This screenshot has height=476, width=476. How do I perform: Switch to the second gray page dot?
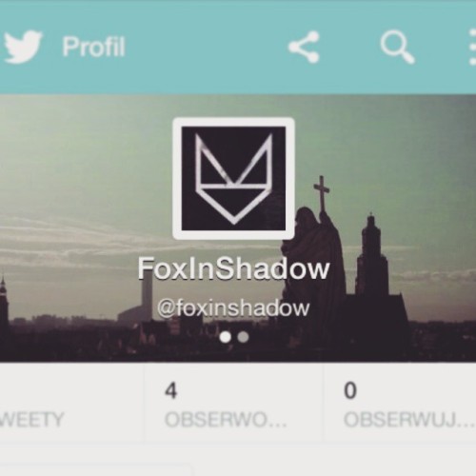(x=244, y=337)
